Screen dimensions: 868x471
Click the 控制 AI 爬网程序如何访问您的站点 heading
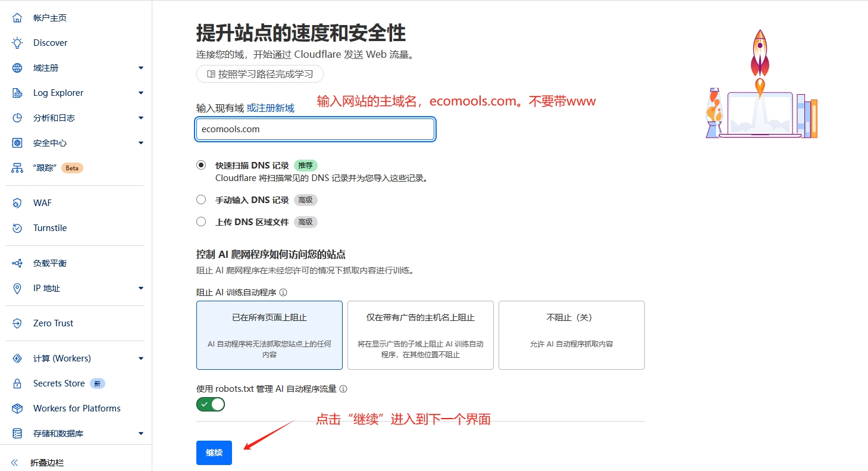coord(271,254)
